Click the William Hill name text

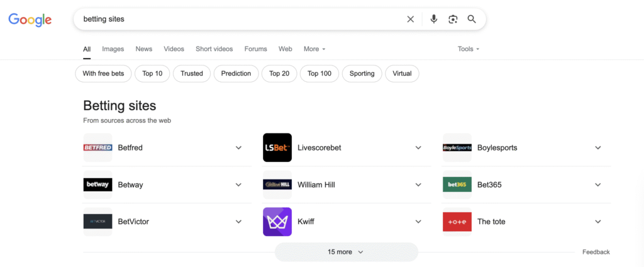coord(316,185)
